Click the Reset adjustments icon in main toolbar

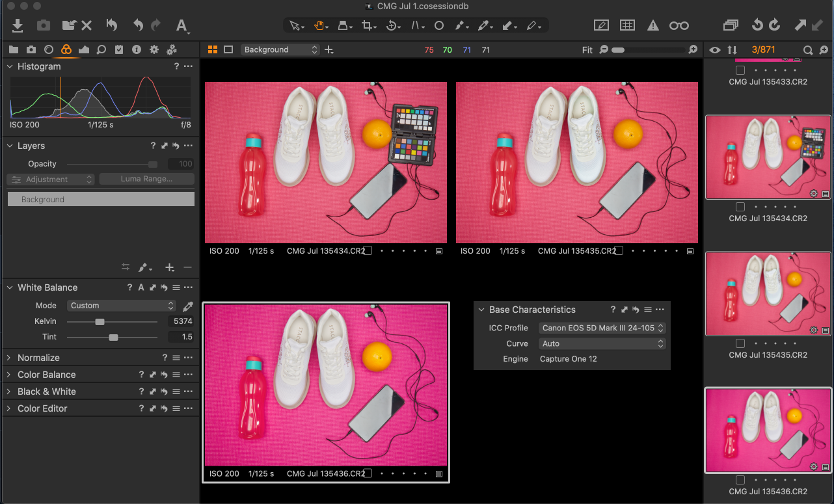(112, 25)
